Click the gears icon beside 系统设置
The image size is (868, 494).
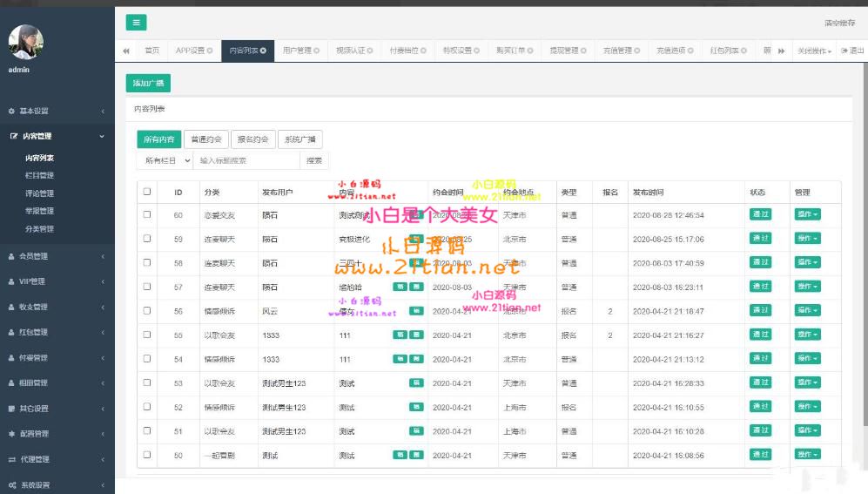11,484
